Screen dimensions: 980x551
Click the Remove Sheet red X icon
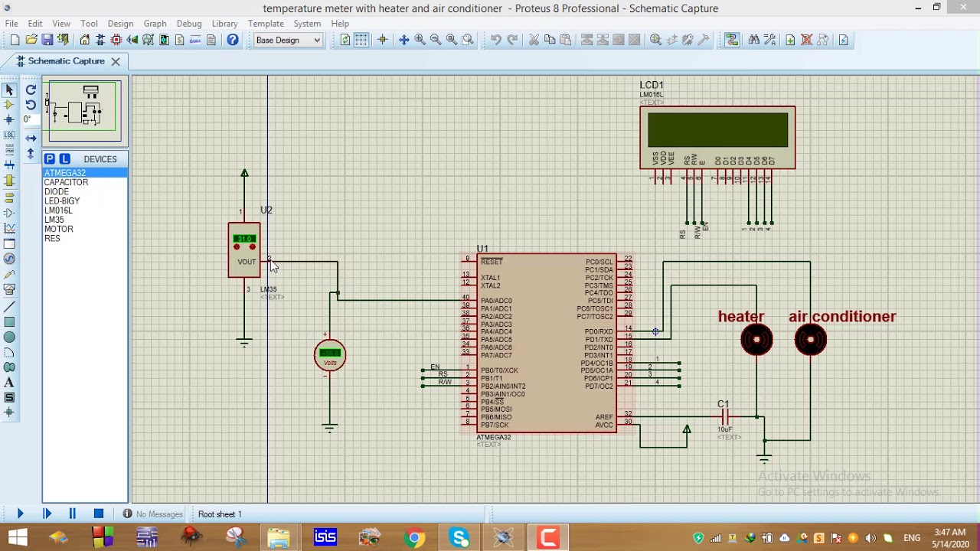click(806, 40)
